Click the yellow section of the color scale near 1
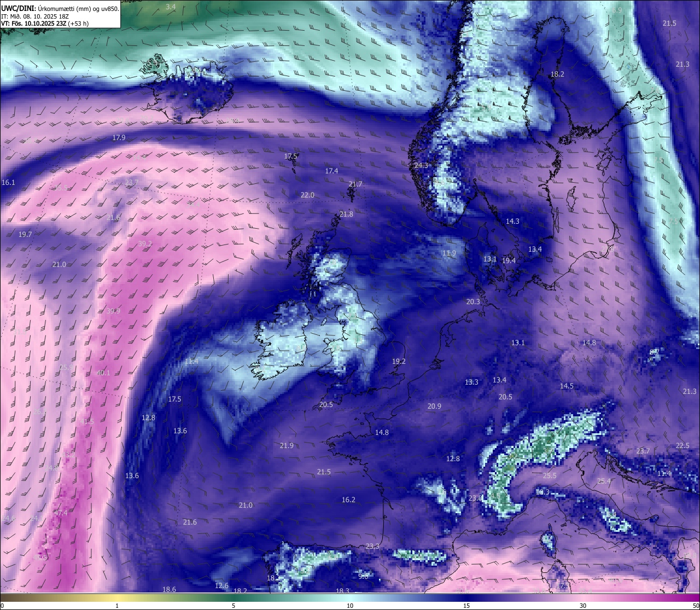Image resolution: width=700 pixels, height=610 pixels. 117,599
